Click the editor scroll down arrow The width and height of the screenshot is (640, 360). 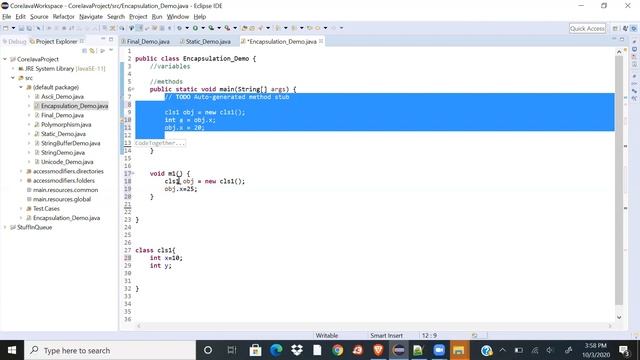[619, 317]
